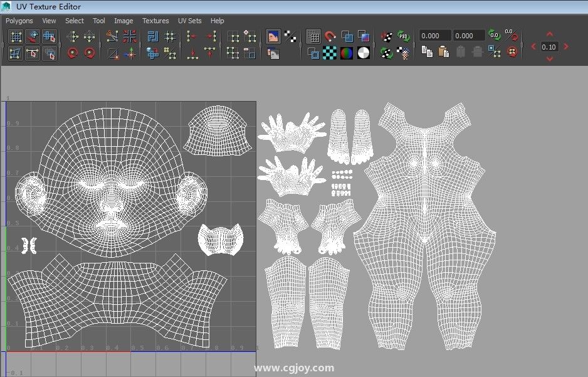
Task: Click the right arrow next to 0.10
Action: coord(566,46)
